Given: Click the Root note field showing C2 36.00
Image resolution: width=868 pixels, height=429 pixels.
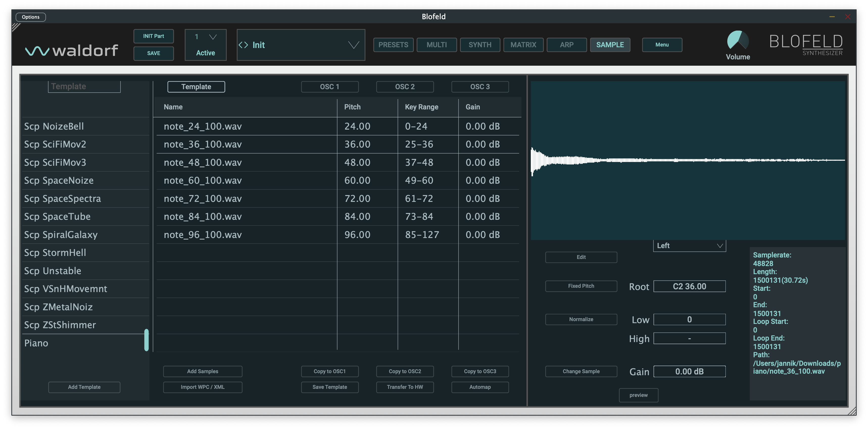Looking at the screenshot, I should point(689,286).
